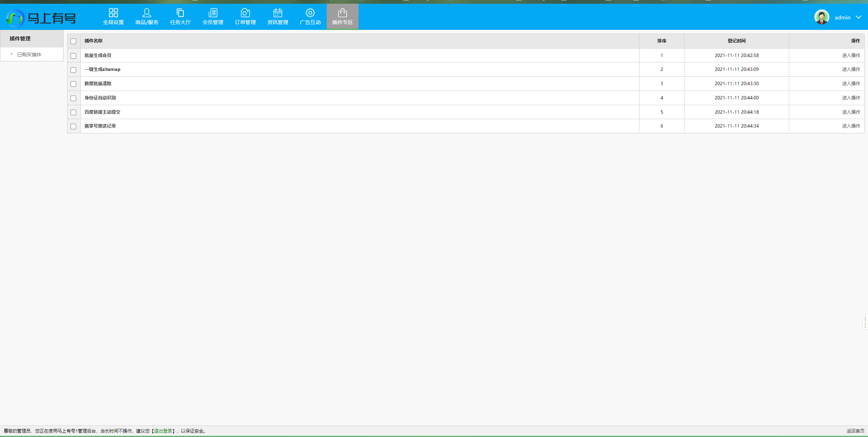Check the 批量生成会员 row checkbox
This screenshot has height=437, width=868.
73,56
